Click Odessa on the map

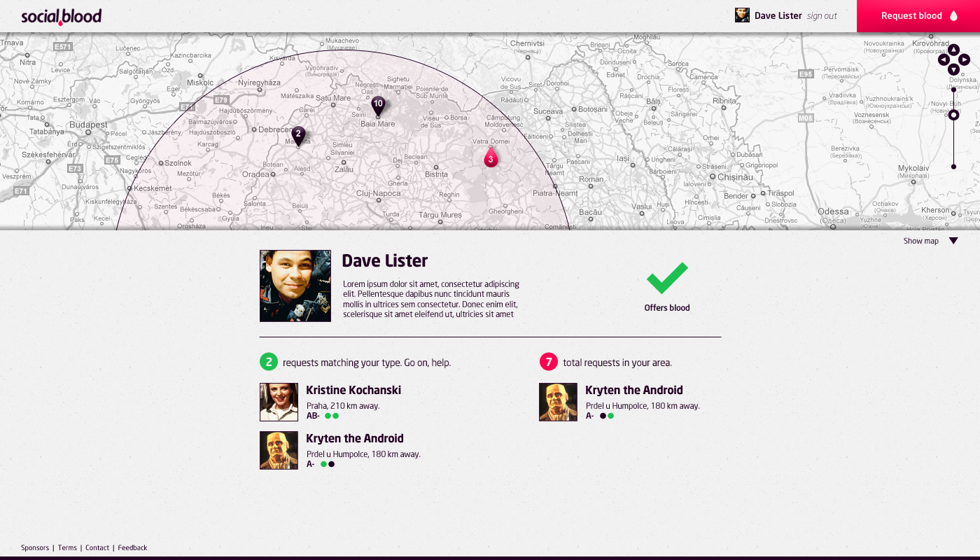[x=833, y=211]
